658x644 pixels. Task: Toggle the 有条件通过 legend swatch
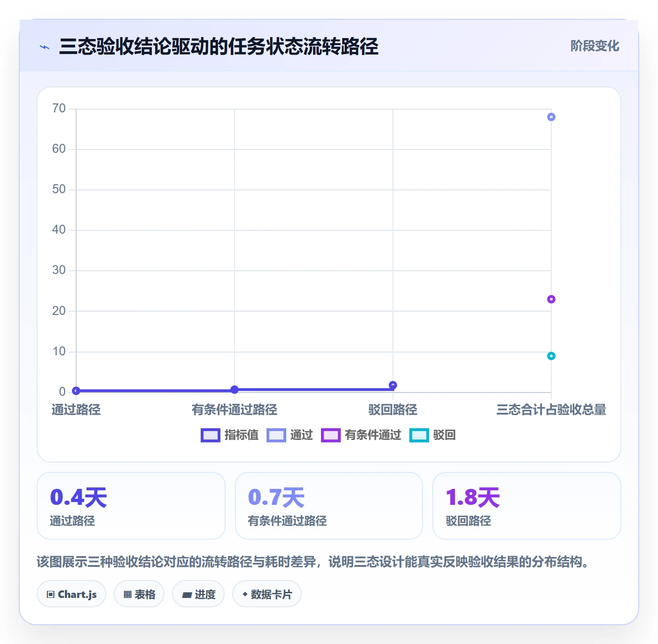tap(330, 435)
